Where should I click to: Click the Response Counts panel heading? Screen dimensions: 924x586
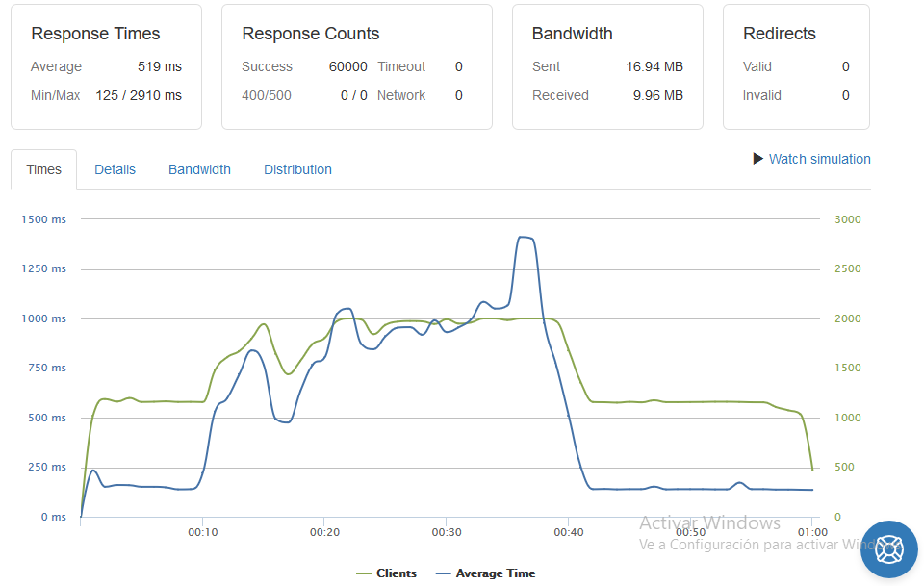click(x=311, y=34)
